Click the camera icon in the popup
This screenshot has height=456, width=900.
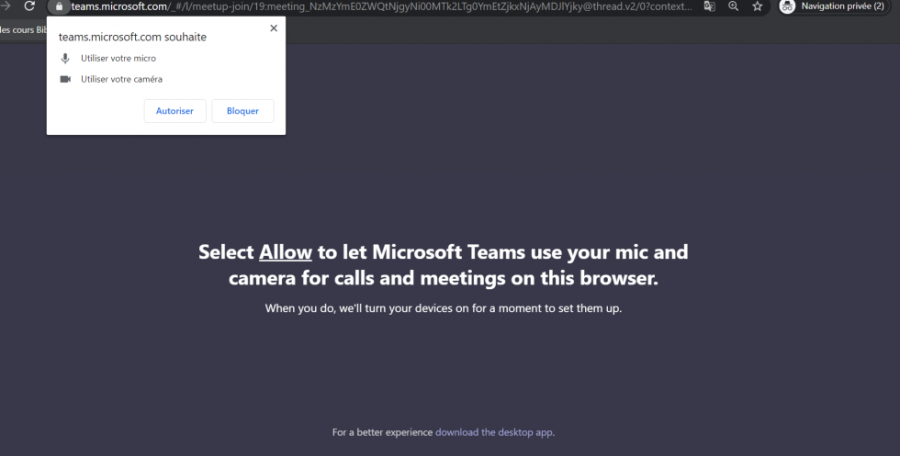[65, 79]
